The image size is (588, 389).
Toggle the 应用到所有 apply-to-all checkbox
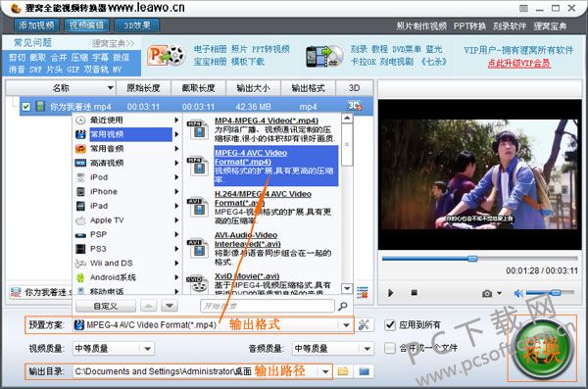390,325
